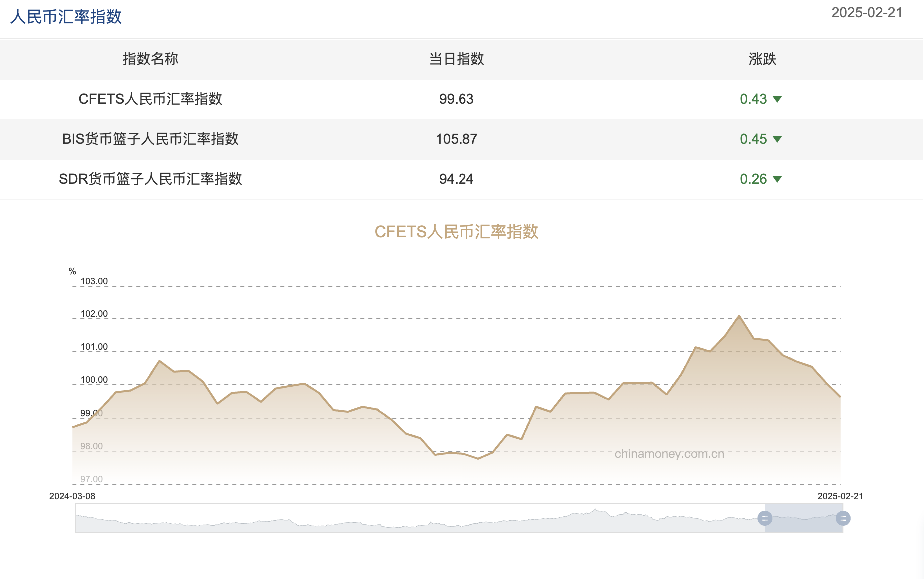Click the CFETS index value 99.63
924x579 pixels.
[x=456, y=99]
